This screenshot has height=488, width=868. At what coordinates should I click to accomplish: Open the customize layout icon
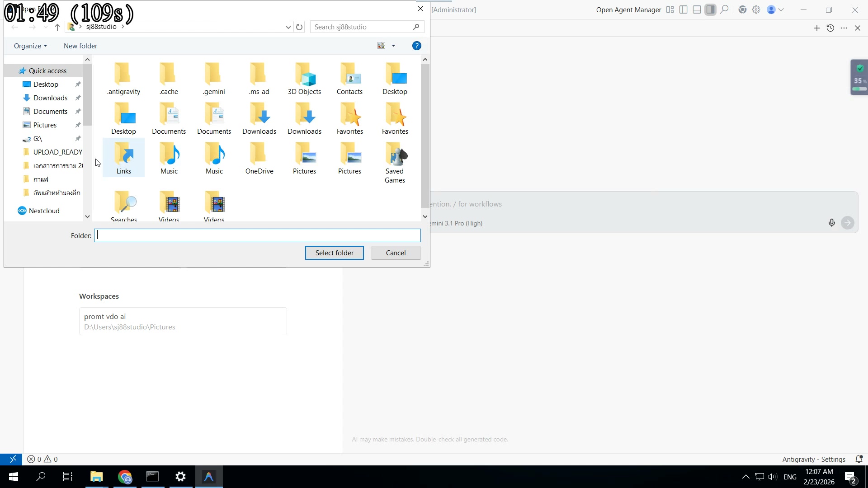tap(670, 10)
